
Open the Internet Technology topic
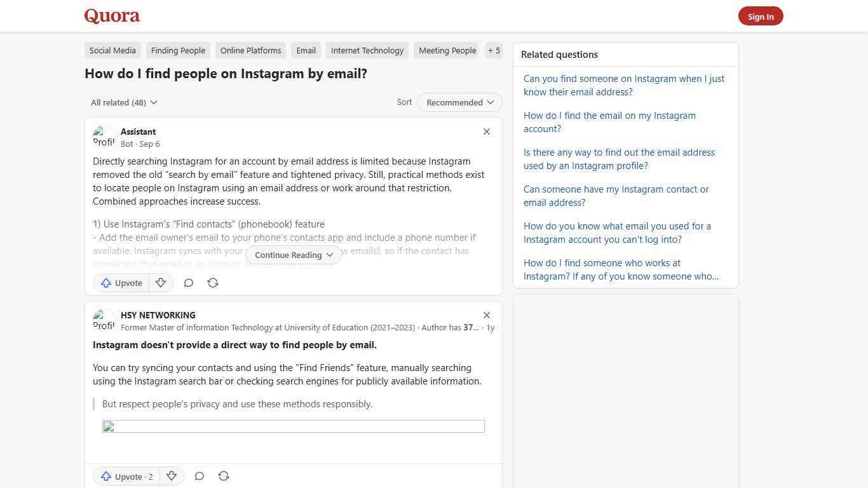pos(367,50)
